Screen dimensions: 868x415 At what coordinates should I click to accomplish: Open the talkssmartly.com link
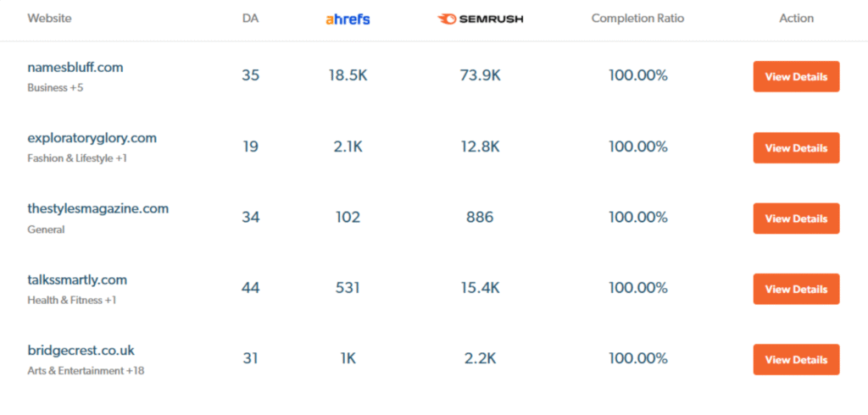tap(77, 280)
